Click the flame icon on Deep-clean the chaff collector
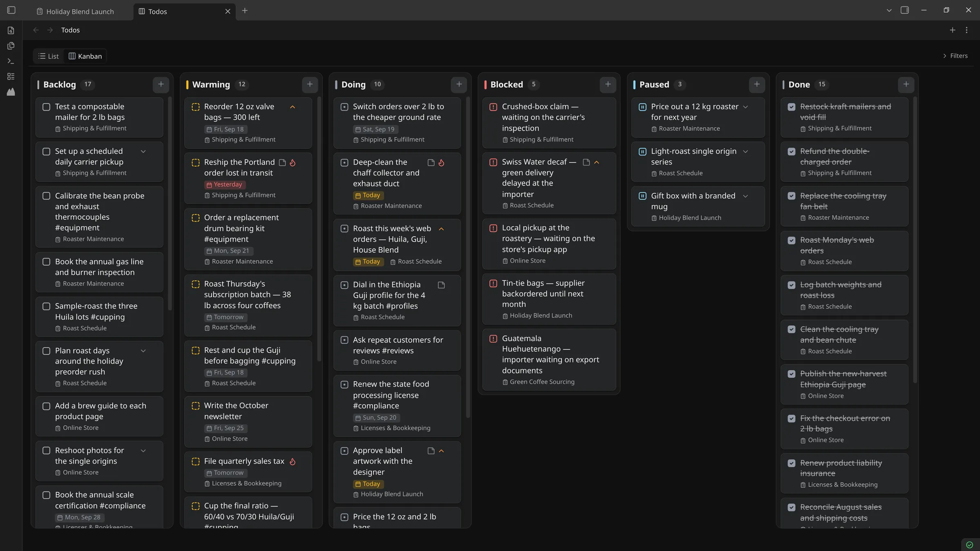Viewport: 980px width, 551px height. click(441, 163)
